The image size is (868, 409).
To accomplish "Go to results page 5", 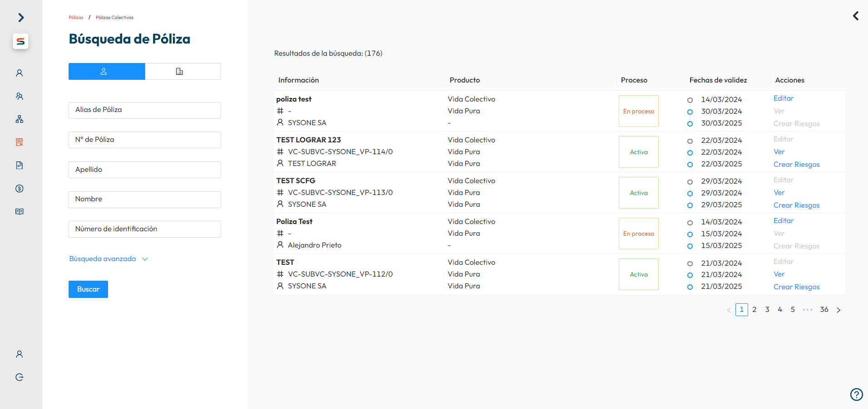I will click(x=793, y=310).
